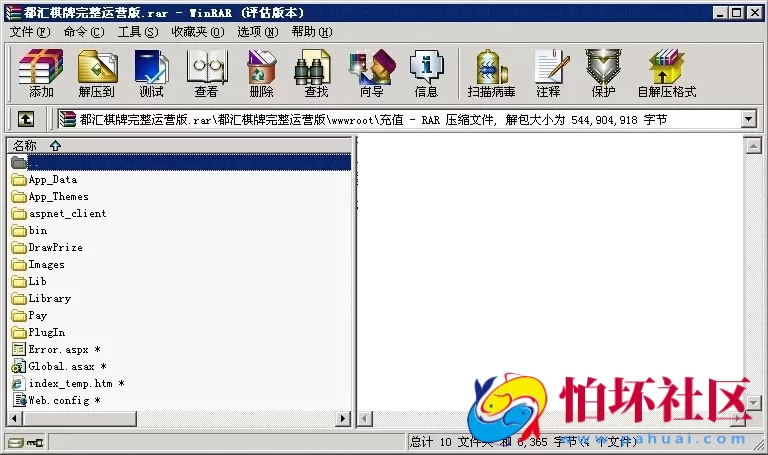Image resolution: width=768 pixels, height=455 pixels.
Task: Open the 注释 (Comment) toolbar icon
Action: 548,73
